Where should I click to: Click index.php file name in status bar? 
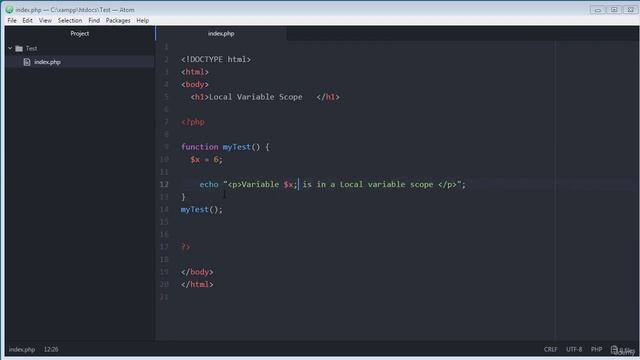point(22,349)
